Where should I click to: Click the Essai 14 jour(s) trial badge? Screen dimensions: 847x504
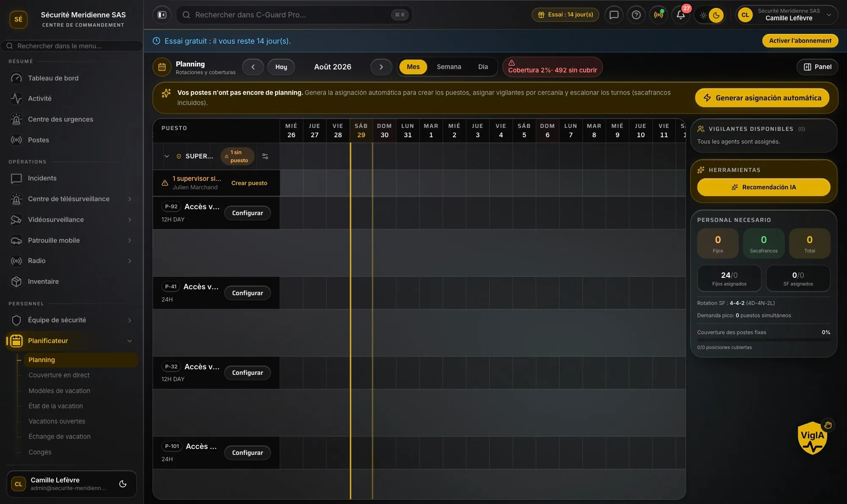(x=565, y=15)
